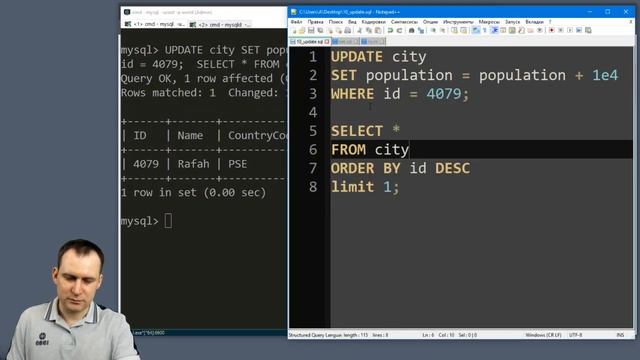The width and height of the screenshot is (640, 360).
Task: Open the Инструменты menu
Action: click(x=458, y=22)
